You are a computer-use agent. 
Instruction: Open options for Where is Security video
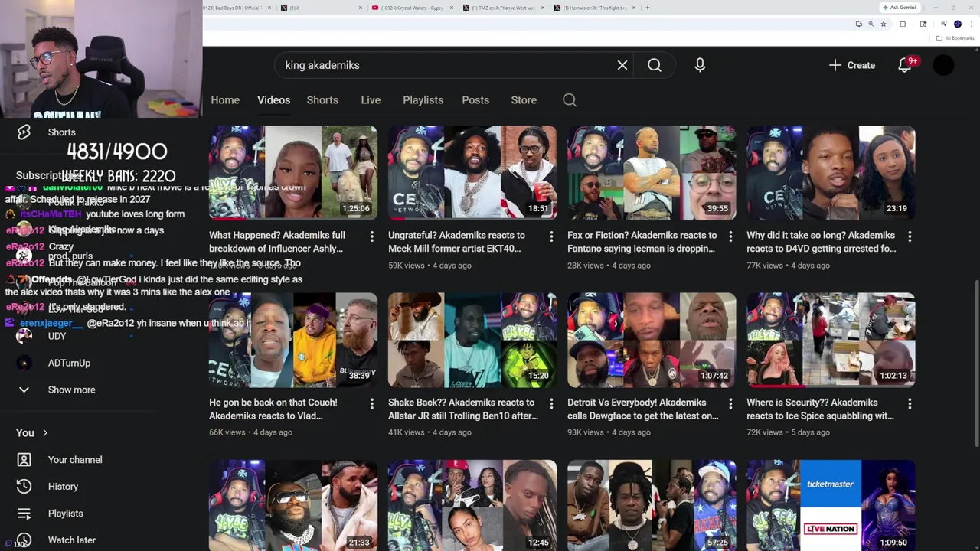pos(910,404)
